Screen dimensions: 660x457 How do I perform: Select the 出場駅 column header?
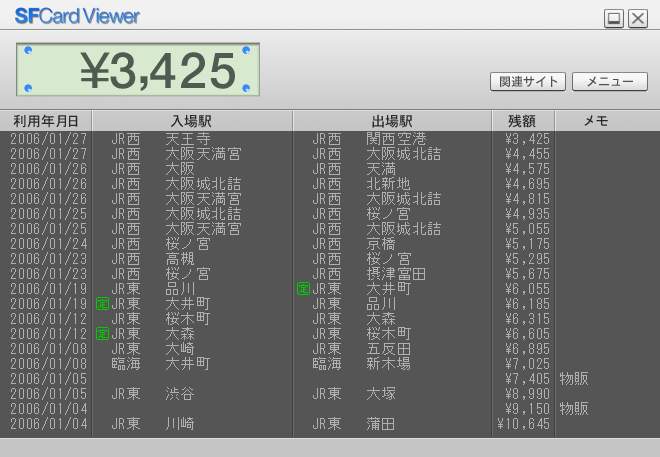392,121
